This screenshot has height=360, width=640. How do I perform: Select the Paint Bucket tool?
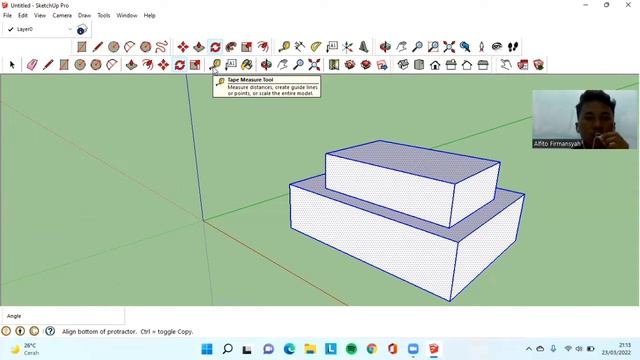247,65
